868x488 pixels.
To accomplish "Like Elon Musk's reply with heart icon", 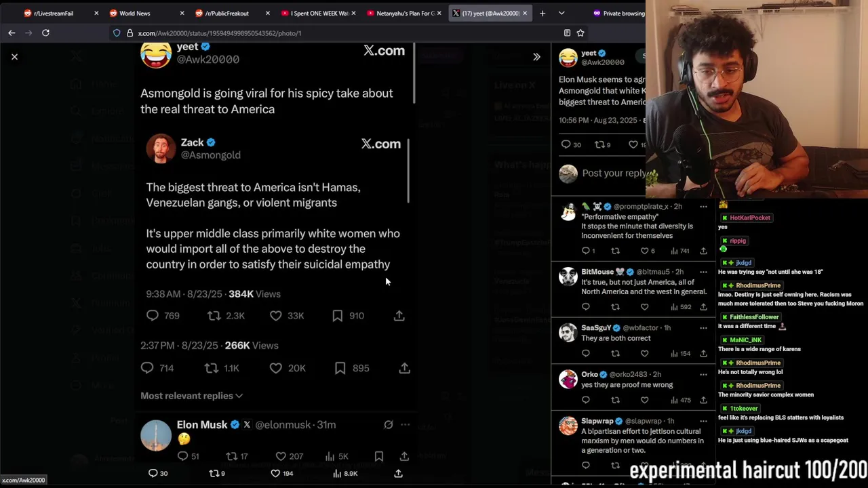I will (281, 456).
